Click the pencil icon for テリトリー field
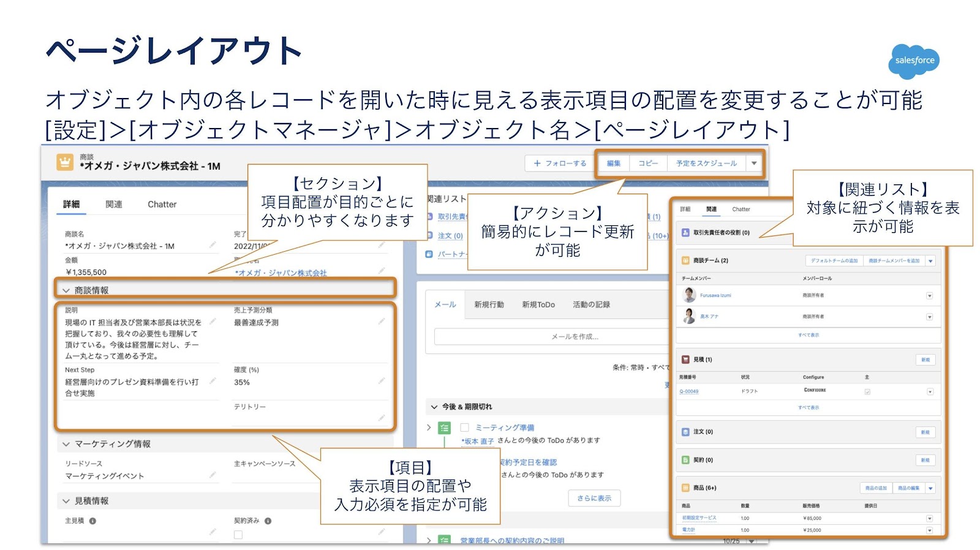980x550 pixels. [x=381, y=418]
